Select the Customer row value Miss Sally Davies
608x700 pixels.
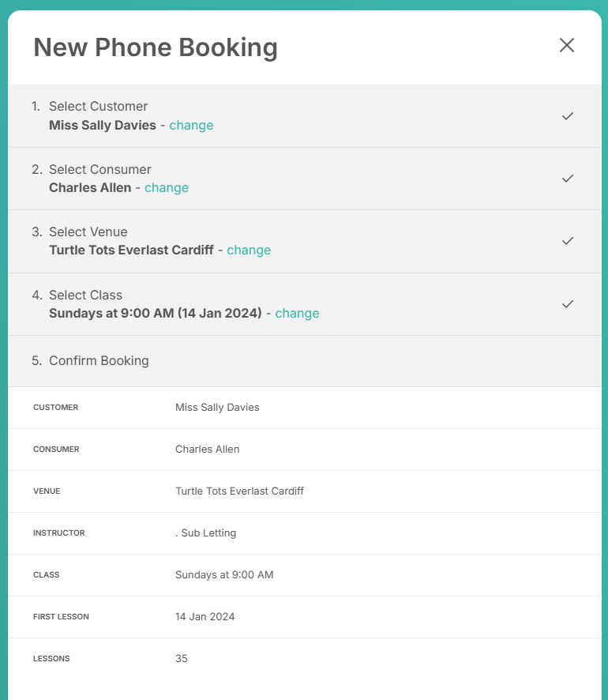pyautogui.click(x=217, y=408)
